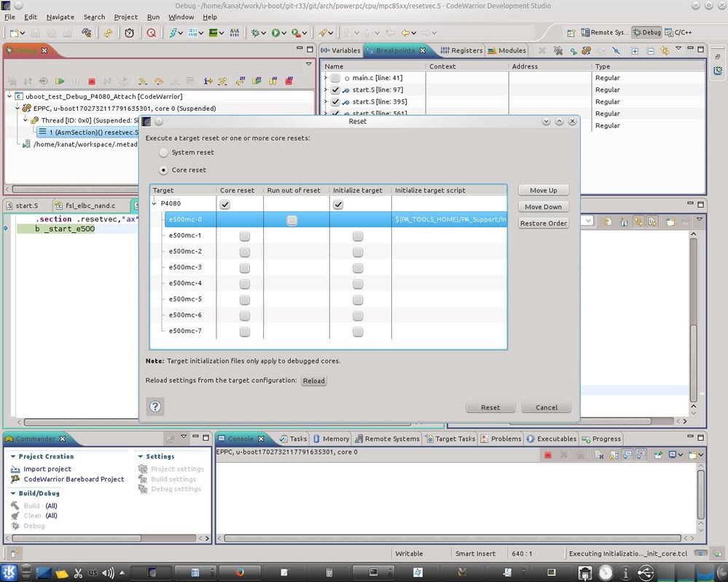Switch to the Memory tab in bottom panel
This screenshot has width=728, height=582.
pyautogui.click(x=331, y=439)
